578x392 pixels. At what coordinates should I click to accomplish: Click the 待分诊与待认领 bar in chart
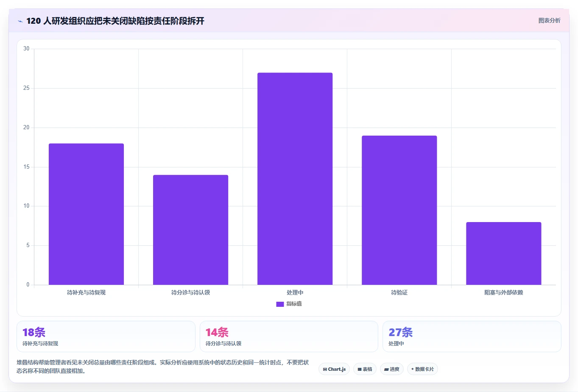pyautogui.click(x=190, y=230)
